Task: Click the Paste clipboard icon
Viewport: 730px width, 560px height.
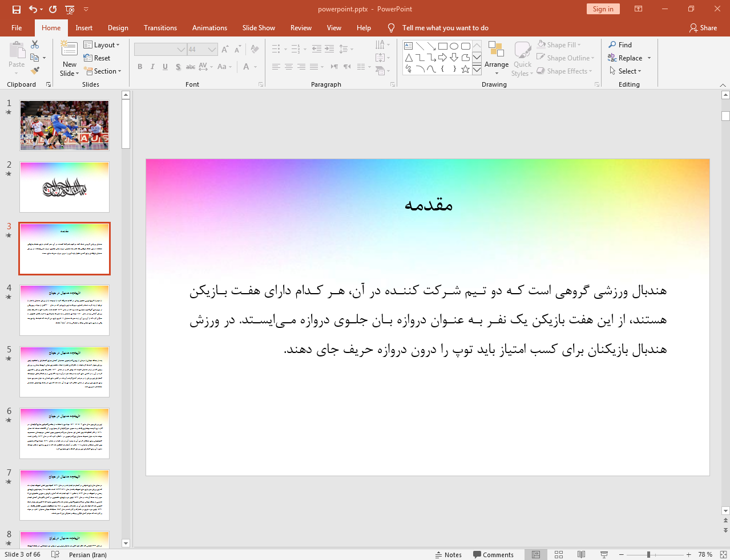Action: click(x=17, y=50)
